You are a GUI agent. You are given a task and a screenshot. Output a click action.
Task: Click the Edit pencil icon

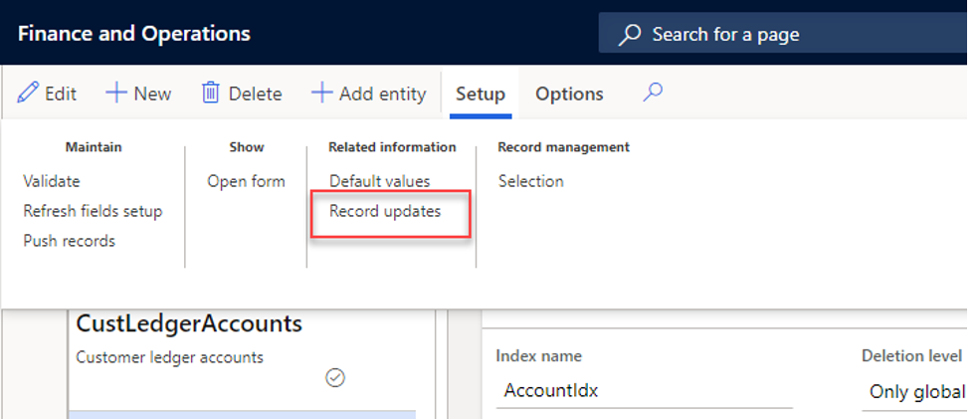27,94
